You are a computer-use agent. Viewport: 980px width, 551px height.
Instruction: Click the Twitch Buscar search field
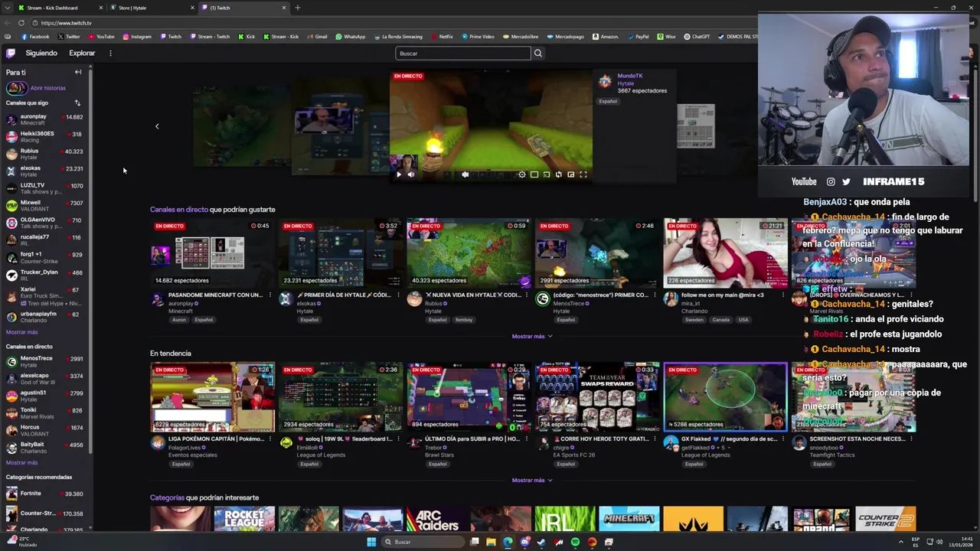click(463, 53)
